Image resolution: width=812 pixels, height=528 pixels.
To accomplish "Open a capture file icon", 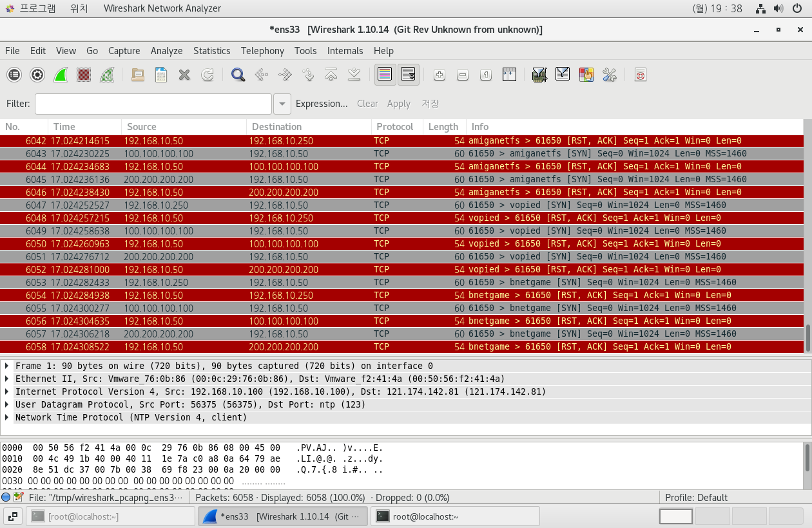I will tap(138, 75).
